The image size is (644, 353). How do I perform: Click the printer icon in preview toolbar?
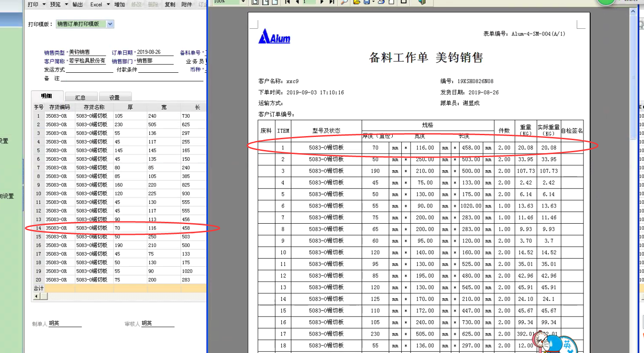point(381,2)
